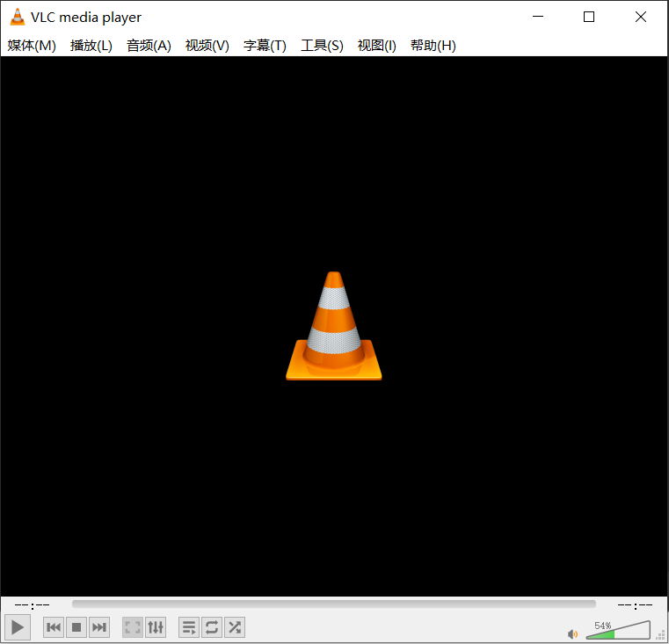
Task: Toggle random shuffle playback
Action: point(235,627)
